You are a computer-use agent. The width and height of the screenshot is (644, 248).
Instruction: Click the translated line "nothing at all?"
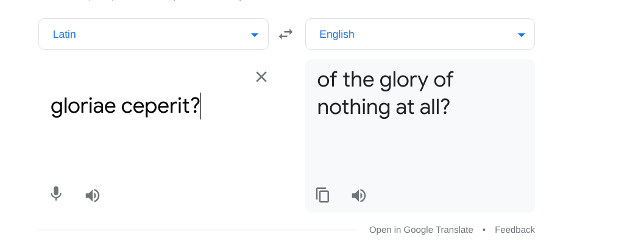(383, 107)
